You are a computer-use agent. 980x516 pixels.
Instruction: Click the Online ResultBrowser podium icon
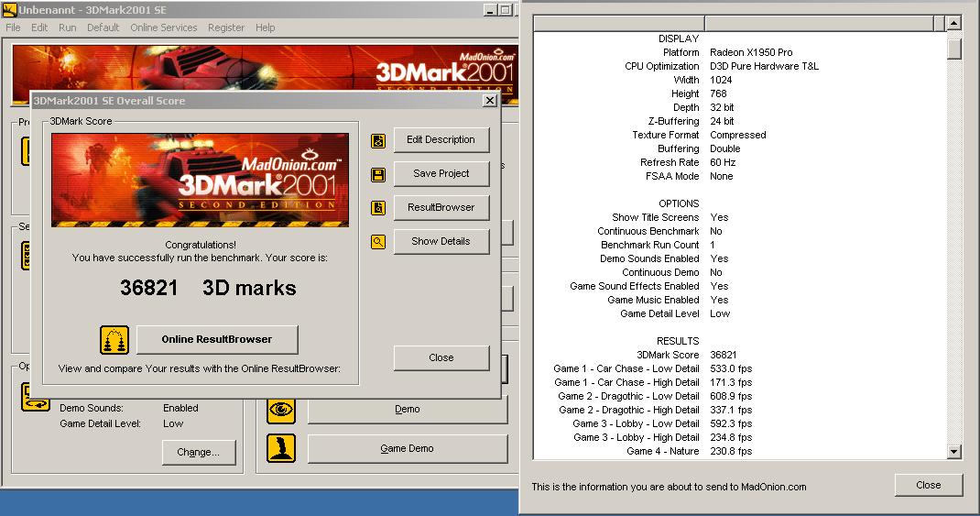click(114, 340)
